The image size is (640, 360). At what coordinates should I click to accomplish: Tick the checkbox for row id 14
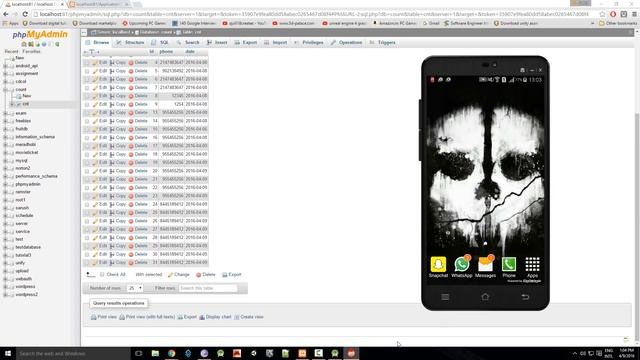(87, 121)
